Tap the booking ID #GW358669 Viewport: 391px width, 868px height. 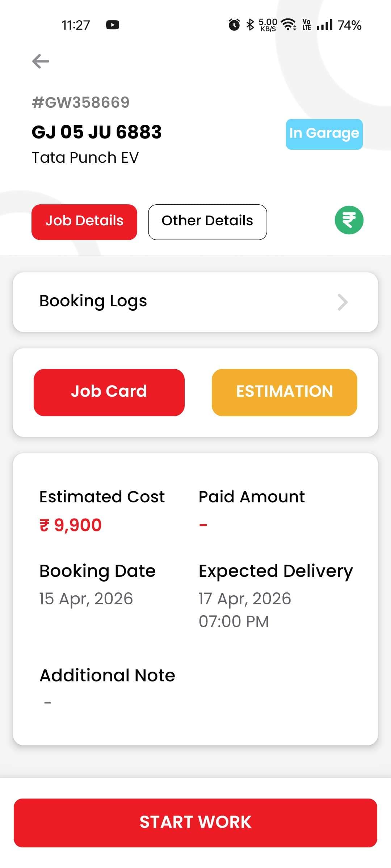click(x=81, y=102)
